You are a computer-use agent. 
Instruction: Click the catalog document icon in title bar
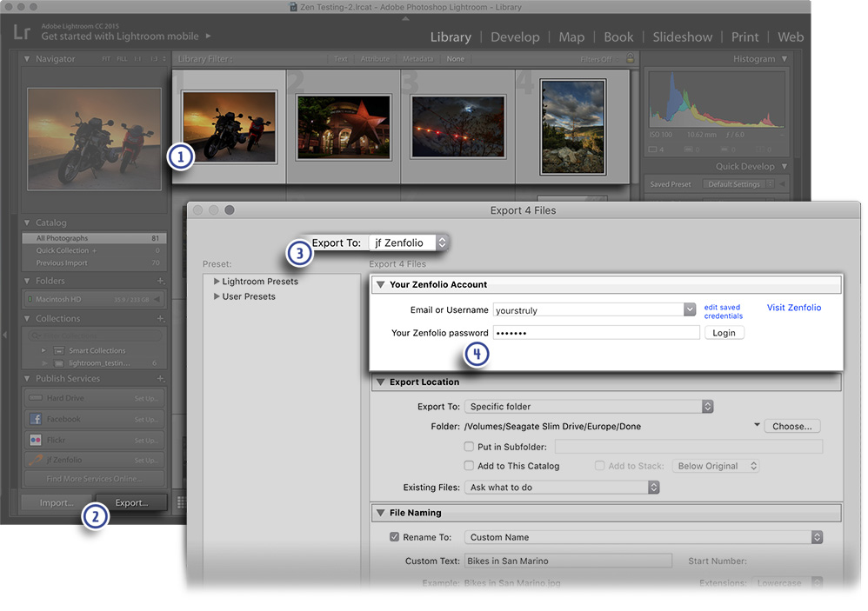click(x=293, y=7)
